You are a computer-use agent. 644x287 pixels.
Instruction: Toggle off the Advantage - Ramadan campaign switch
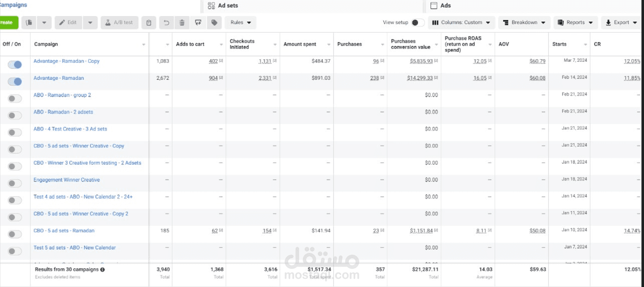[x=15, y=81]
